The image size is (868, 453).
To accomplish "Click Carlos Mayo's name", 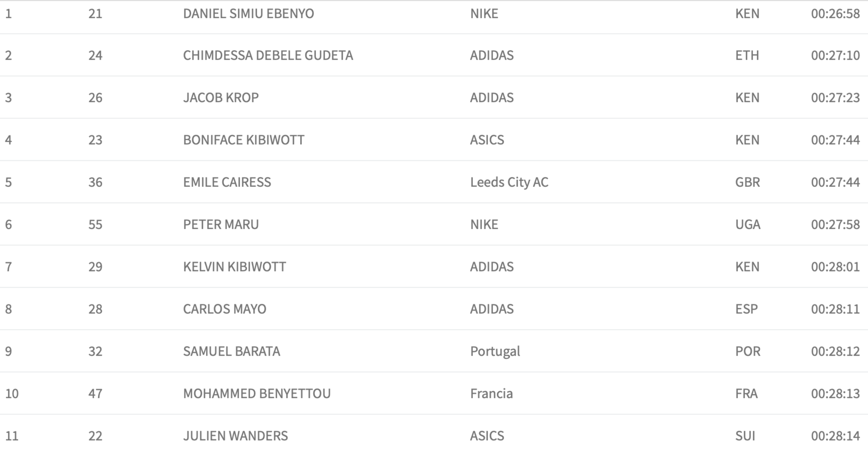I will click(x=225, y=309).
